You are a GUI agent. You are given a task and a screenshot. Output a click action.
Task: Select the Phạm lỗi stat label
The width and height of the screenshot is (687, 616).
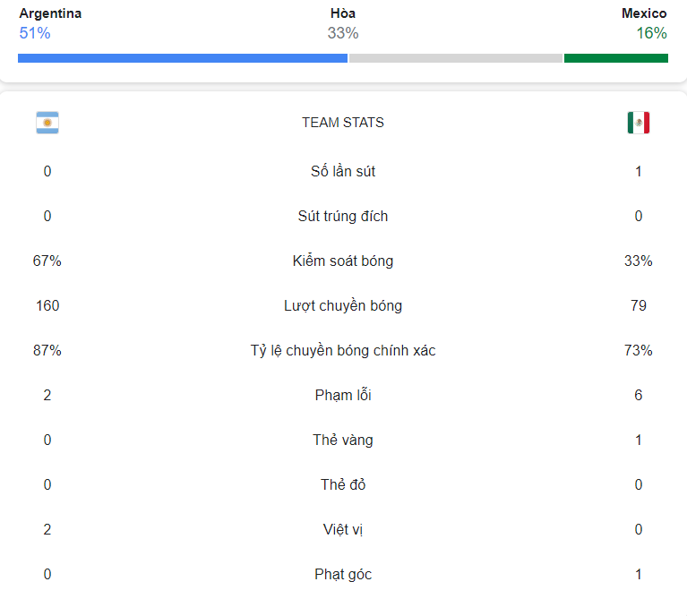pyautogui.click(x=343, y=395)
